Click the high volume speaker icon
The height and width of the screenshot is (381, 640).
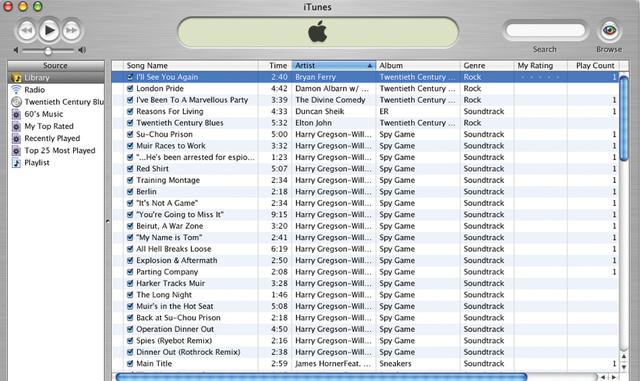[x=82, y=50]
